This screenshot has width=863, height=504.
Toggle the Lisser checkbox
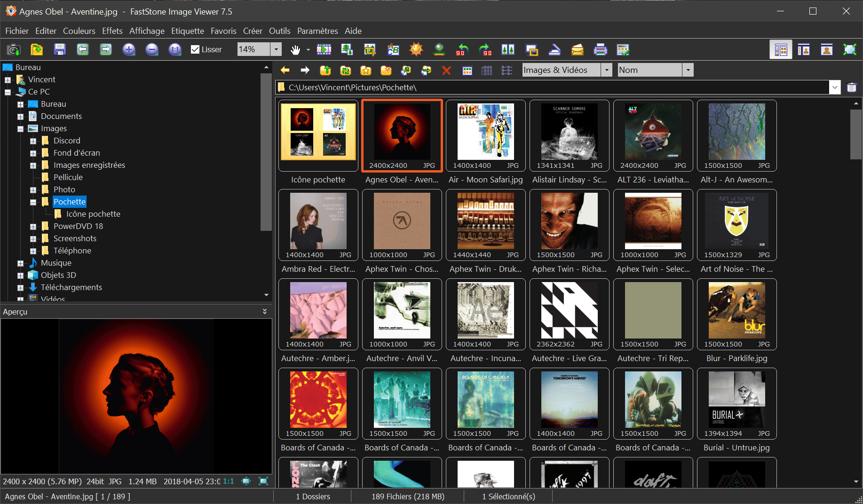(x=195, y=49)
